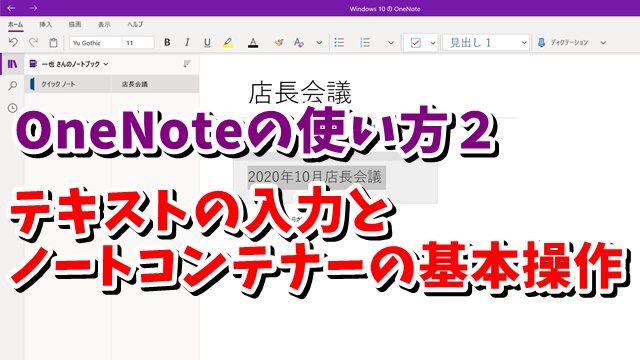
Task: Add a to-do checkbox tag
Action: click(x=416, y=42)
